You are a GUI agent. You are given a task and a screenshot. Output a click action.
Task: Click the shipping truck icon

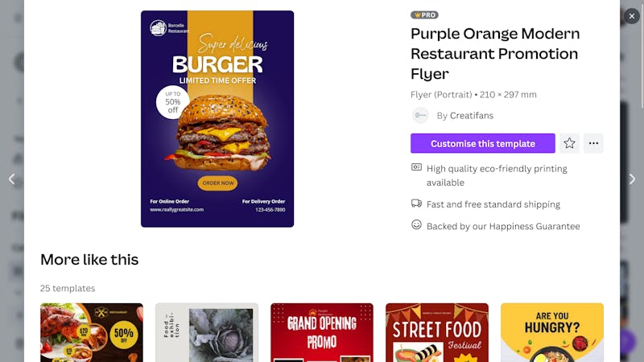point(416,204)
